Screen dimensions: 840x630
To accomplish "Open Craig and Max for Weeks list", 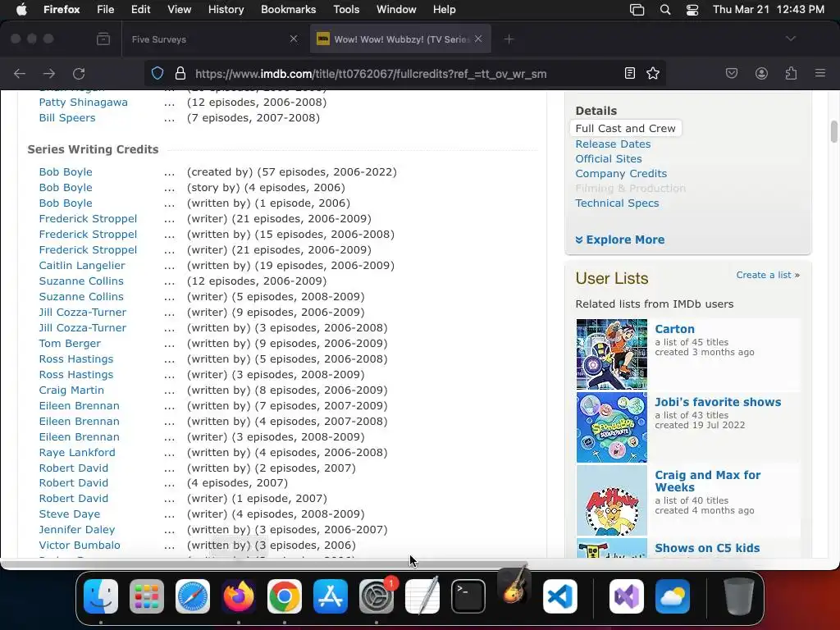I will [708, 481].
